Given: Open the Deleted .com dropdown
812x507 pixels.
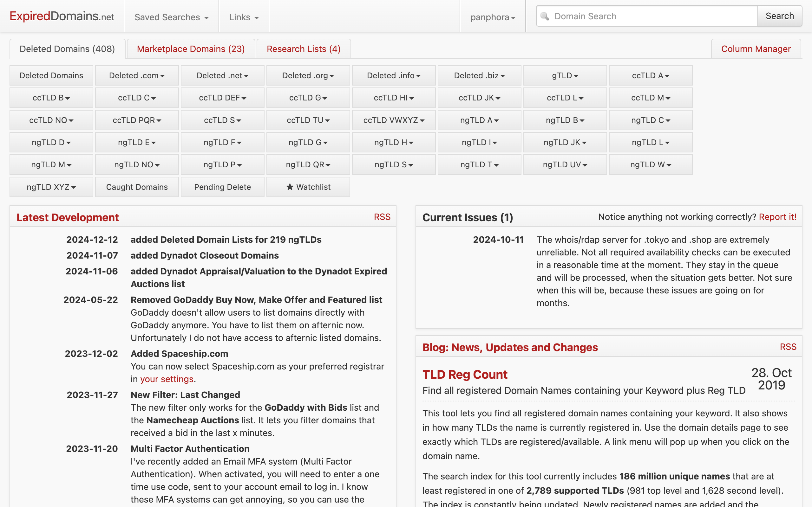Looking at the screenshot, I should pyautogui.click(x=137, y=75).
